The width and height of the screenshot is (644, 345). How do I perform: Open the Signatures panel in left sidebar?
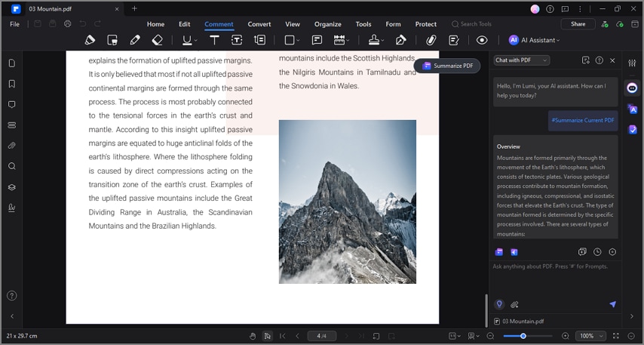point(12,208)
